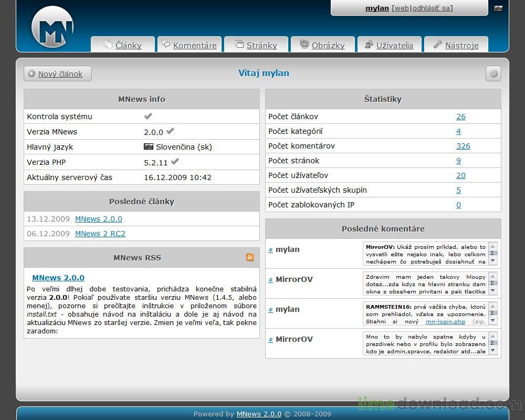Viewport: 525px width, 420px height.
Task: Click the MNews info panel header
Action: (x=142, y=99)
